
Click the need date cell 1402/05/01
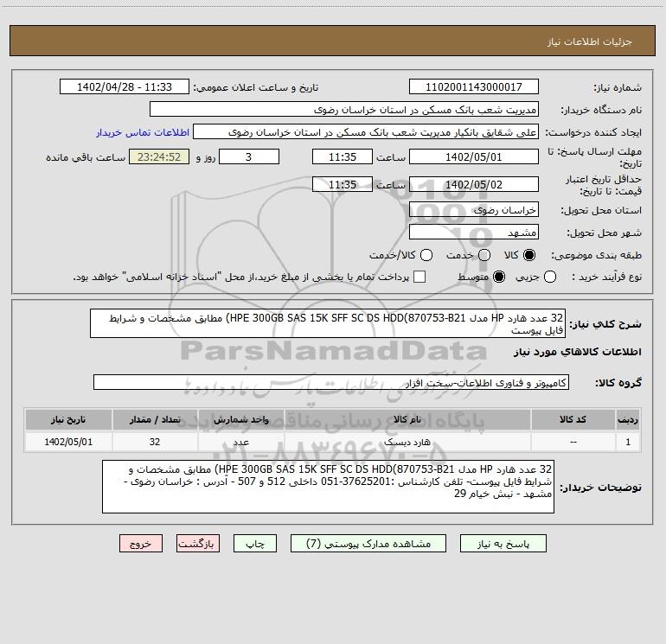tap(68, 442)
